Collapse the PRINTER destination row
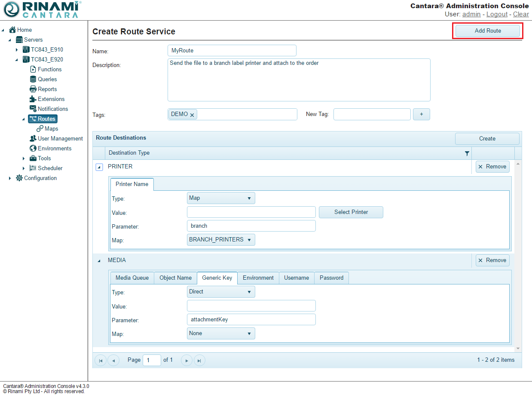 [x=99, y=167]
